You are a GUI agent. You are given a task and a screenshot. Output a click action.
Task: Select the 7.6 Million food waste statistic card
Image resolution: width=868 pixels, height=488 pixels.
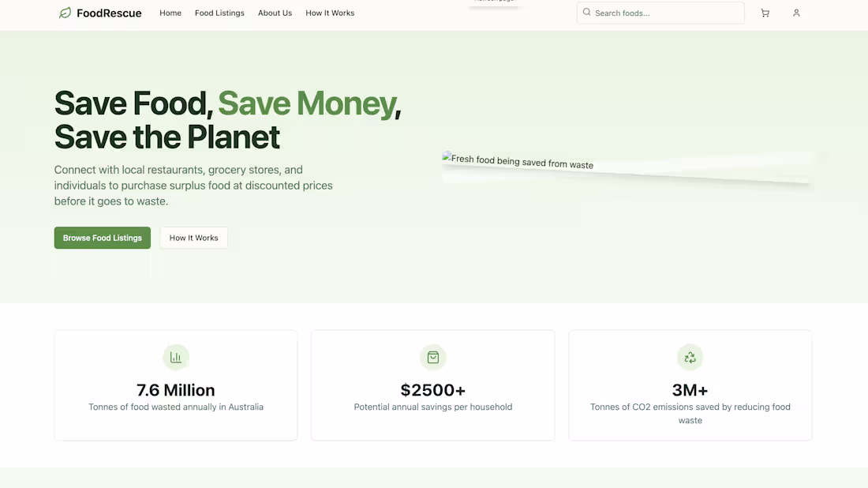pyautogui.click(x=175, y=385)
